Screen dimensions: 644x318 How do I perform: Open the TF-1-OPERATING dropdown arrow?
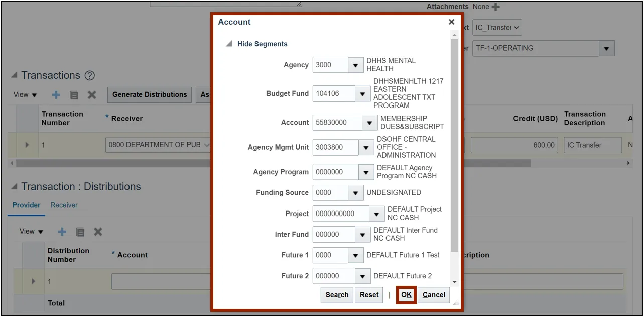[x=606, y=48]
